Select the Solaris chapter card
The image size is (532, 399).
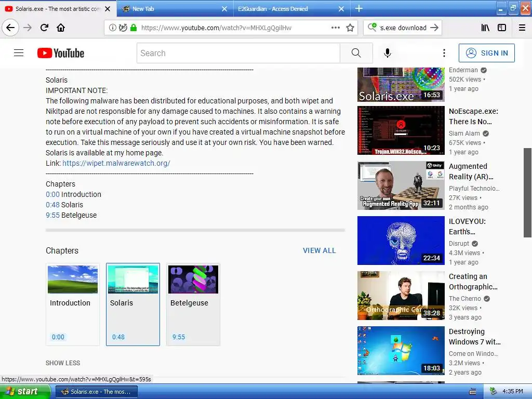coord(133,304)
